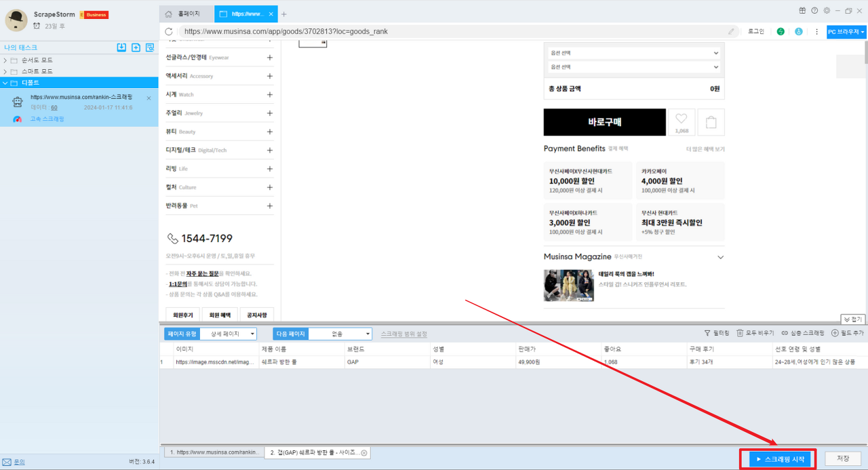Click the import task icon in 나의 태스크
The height and width of the screenshot is (470, 868).
pos(121,47)
